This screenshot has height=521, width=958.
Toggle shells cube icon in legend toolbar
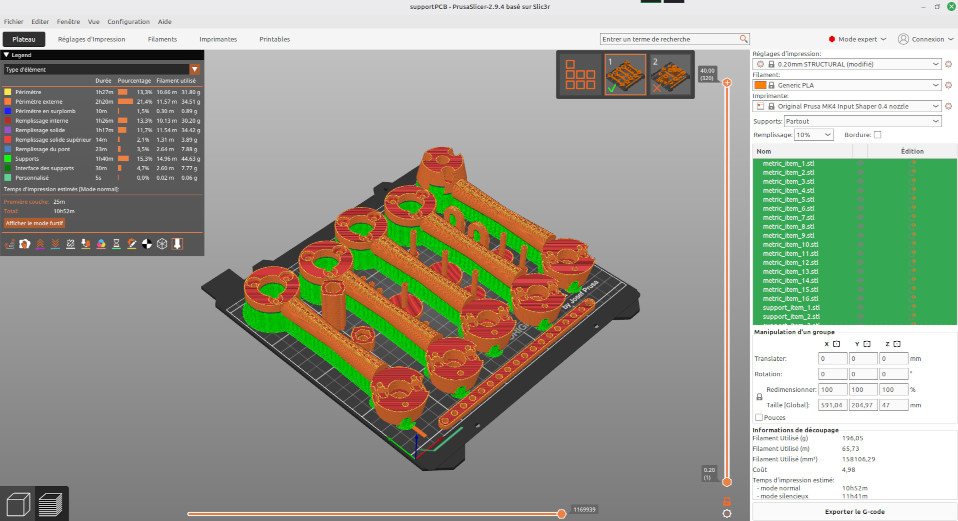163,244
